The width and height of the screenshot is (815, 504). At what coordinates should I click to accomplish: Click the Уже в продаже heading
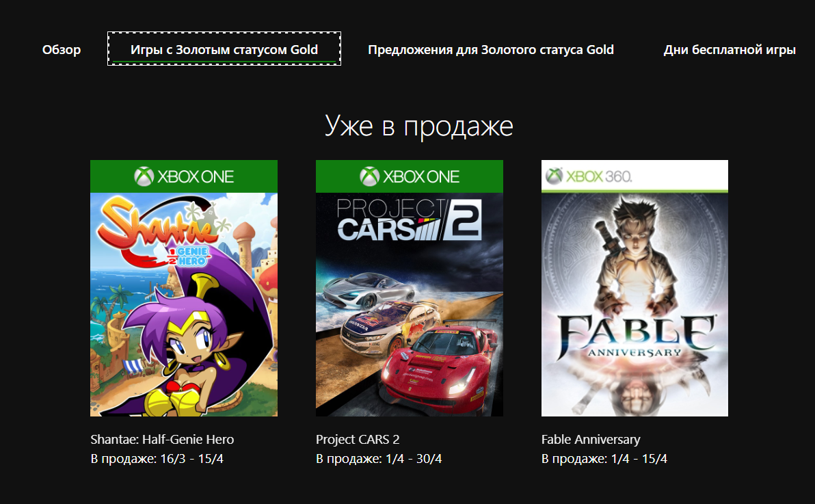tap(419, 126)
